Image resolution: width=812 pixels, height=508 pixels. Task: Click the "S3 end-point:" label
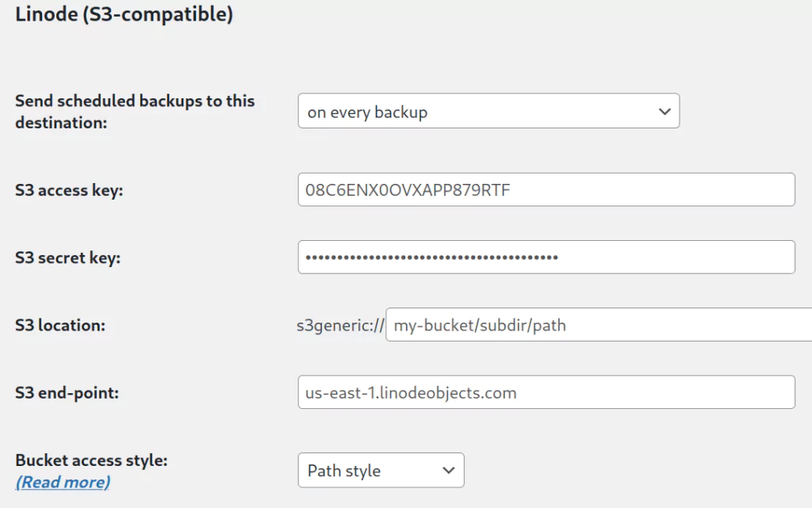(x=67, y=392)
